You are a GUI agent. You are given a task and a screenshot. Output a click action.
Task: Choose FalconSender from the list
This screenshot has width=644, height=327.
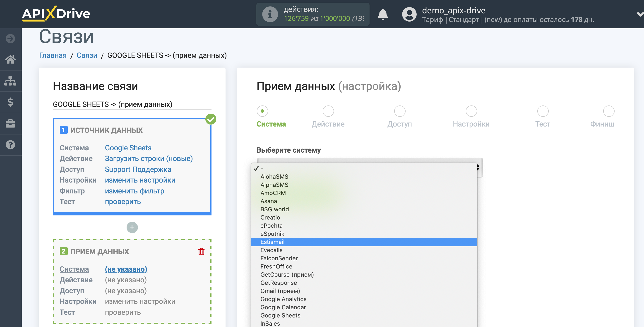point(364,258)
